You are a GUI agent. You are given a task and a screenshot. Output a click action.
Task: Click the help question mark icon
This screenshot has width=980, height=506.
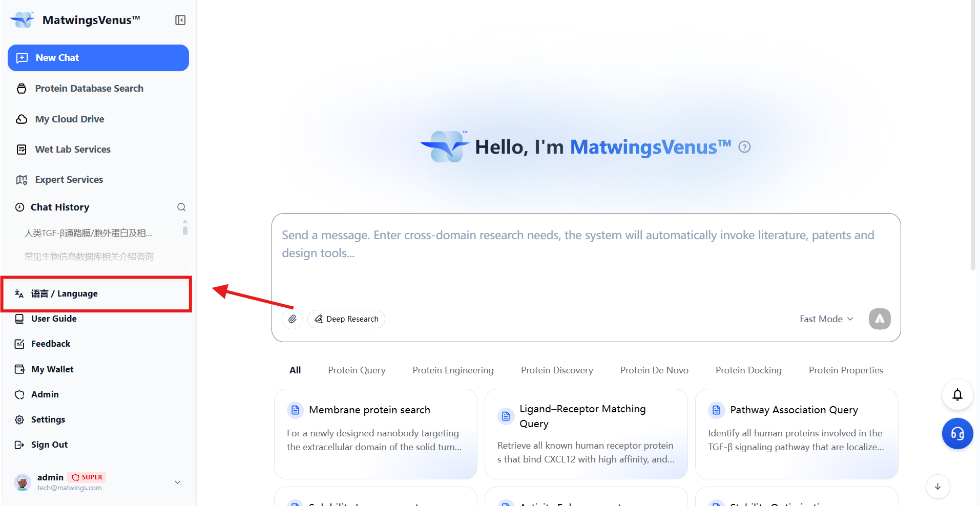coord(744,147)
